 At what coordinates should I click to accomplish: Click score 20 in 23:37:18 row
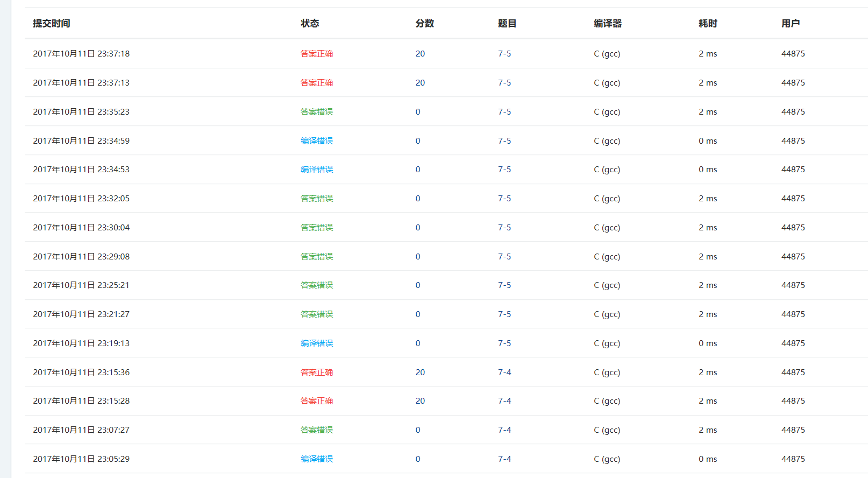tap(420, 54)
